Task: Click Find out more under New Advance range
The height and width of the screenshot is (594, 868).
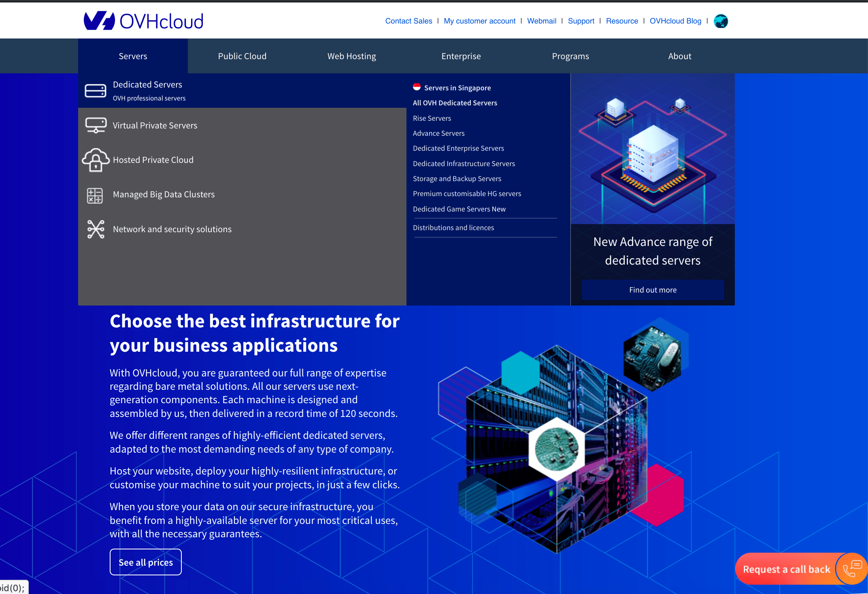Action: 652,290
